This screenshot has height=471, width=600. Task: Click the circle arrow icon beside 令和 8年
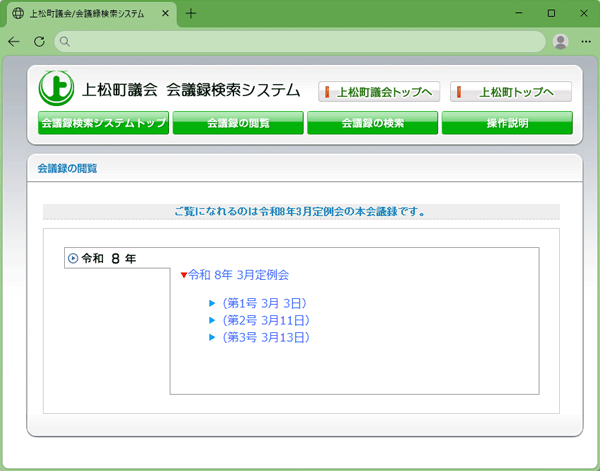point(73,259)
